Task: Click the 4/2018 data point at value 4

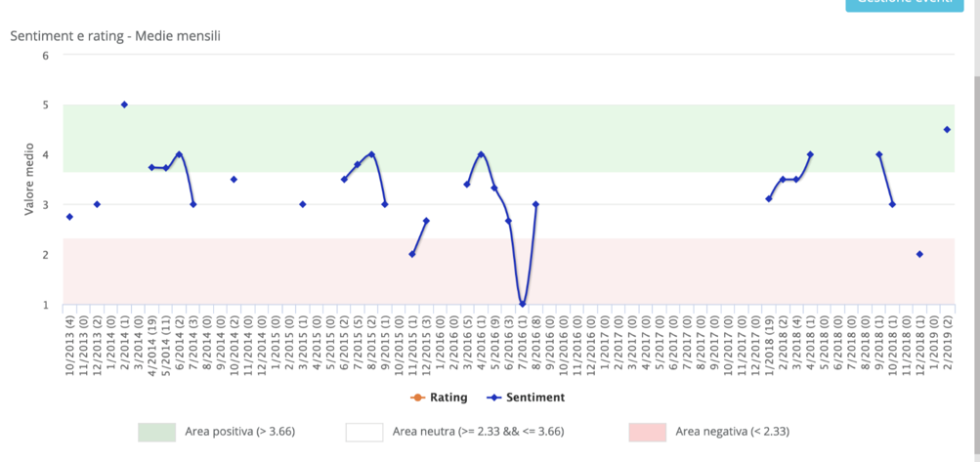Action: [x=810, y=154]
